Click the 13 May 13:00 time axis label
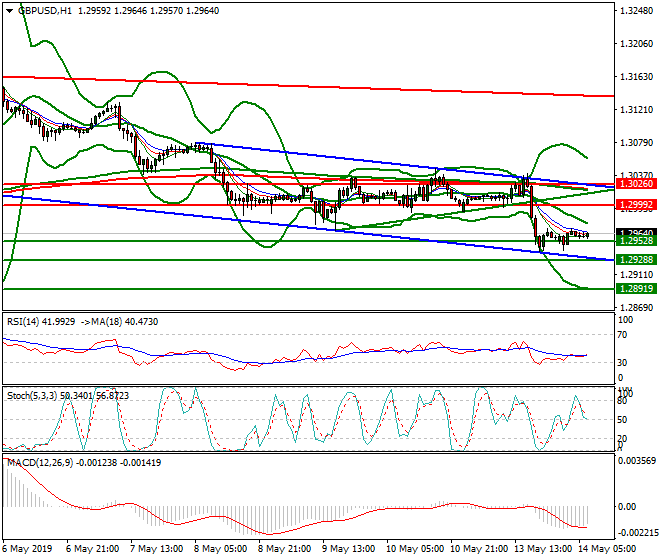The width and height of the screenshot is (660, 560). pyautogui.click(x=543, y=549)
